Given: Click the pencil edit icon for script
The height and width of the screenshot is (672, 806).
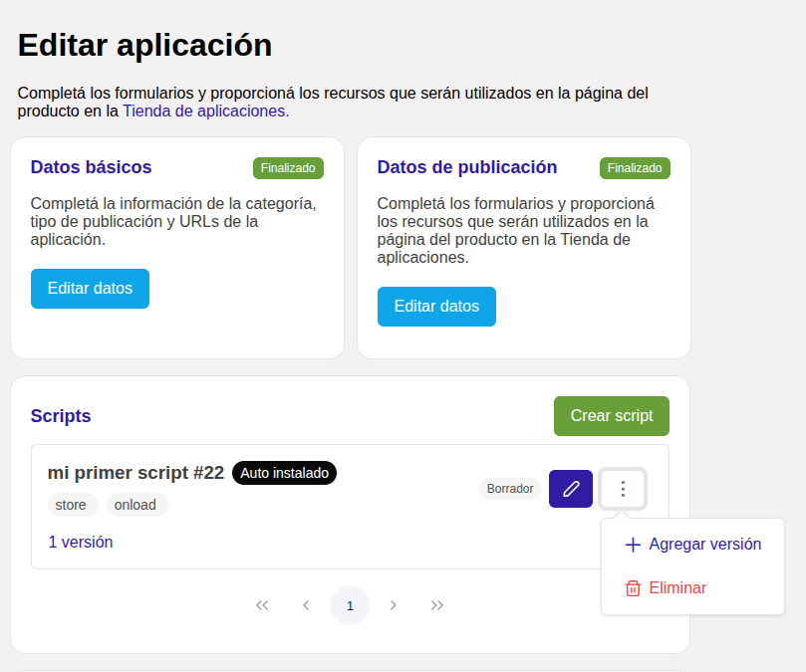Looking at the screenshot, I should 571,489.
